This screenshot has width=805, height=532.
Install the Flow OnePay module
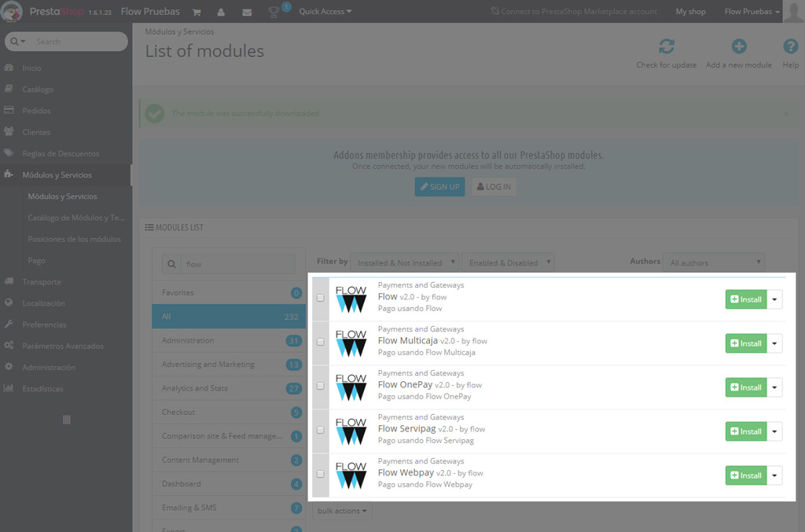[x=746, y=388]
